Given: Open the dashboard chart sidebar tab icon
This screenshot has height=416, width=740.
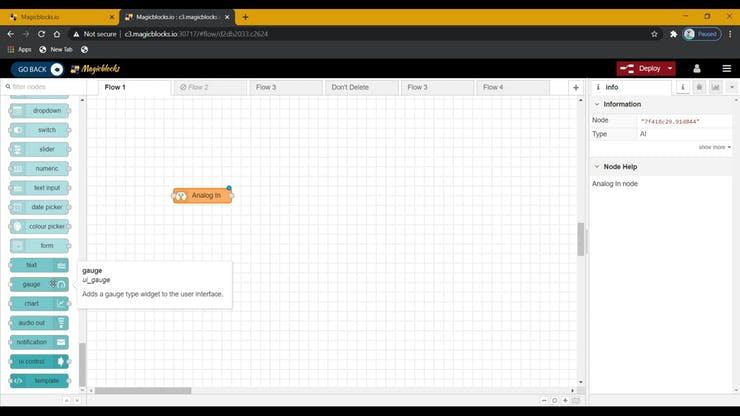Looking at the screenshot, I should click(715, 88).
